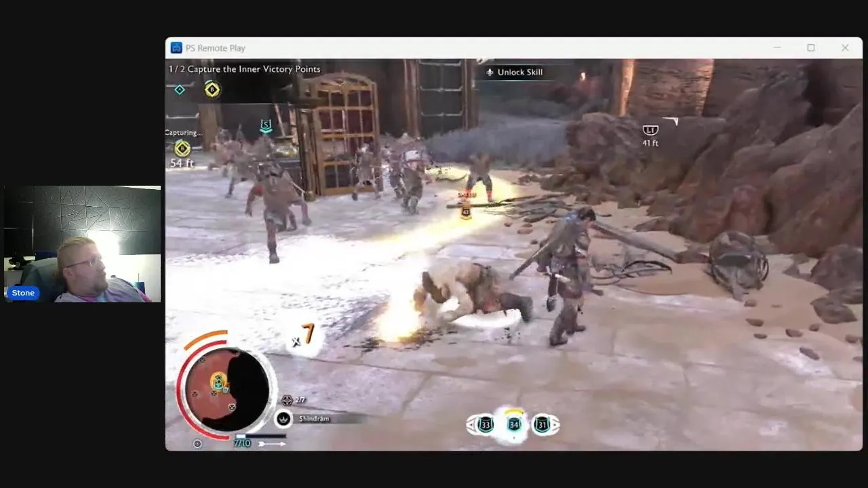Image resolution: width=868 pixels, height=488 pixels.
Task: Select the highlighted level 34 follower badge
Action: point(514,424)
